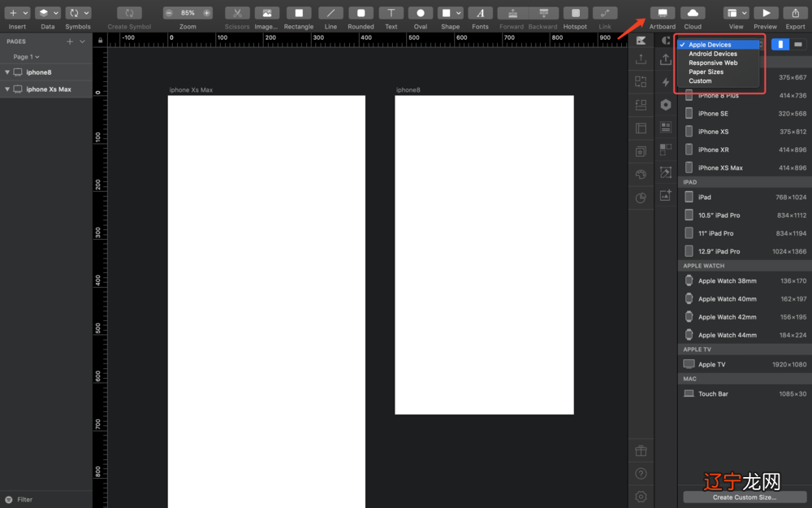812x508 pixels.
Task: Switch artboard orientation to landscape
Action: tap(798, 44)
